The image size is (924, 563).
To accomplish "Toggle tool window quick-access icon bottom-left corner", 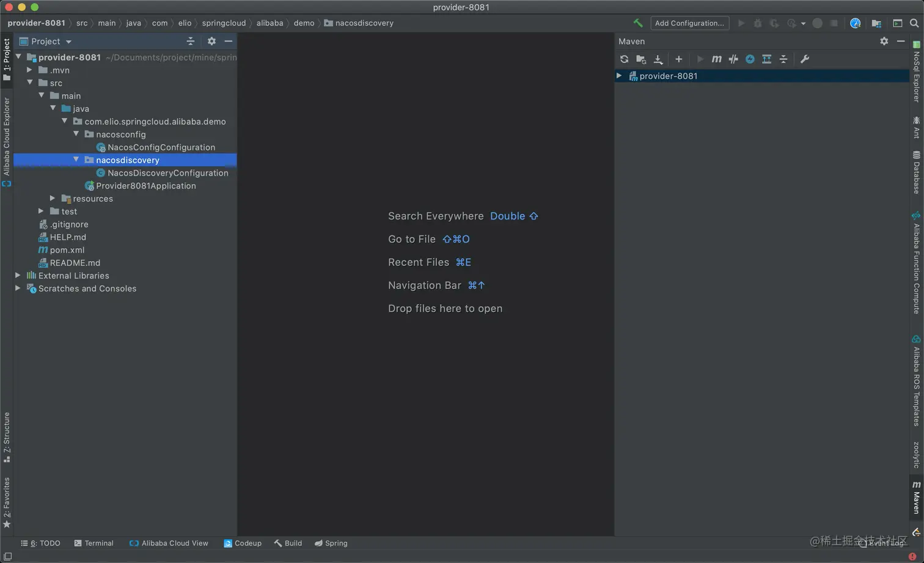I will 7,556.
